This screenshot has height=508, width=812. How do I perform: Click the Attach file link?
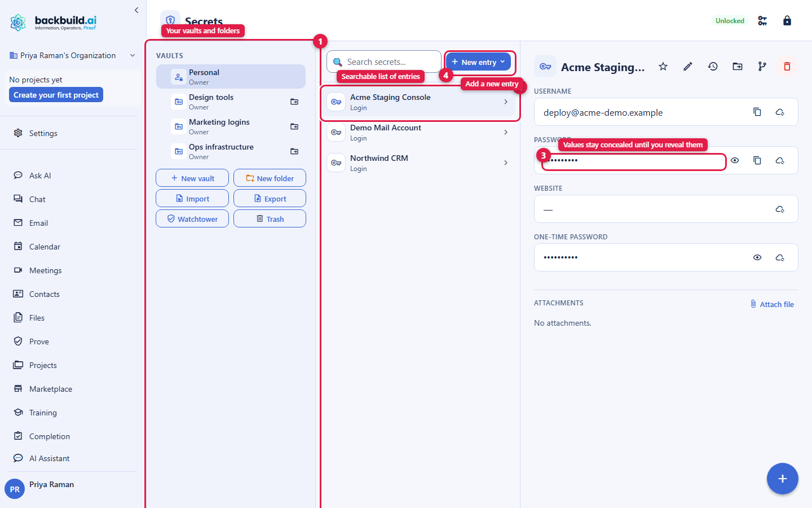772,304
